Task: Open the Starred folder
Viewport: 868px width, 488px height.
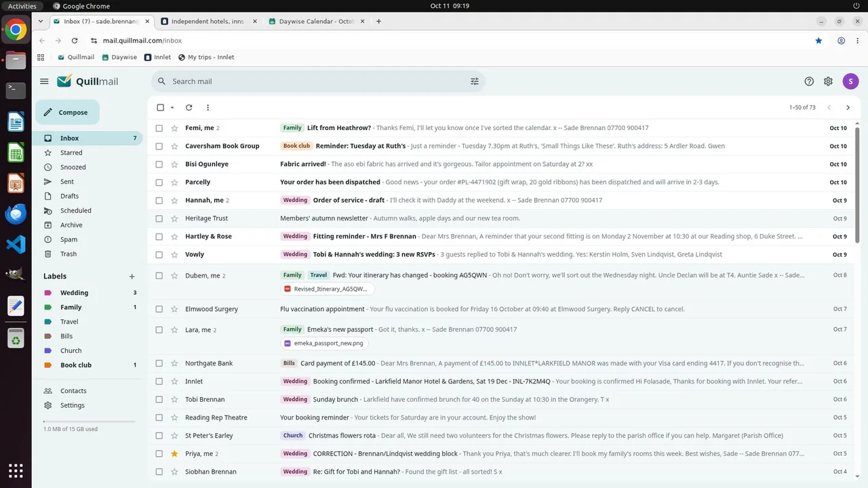Action: tap(88, 152)
